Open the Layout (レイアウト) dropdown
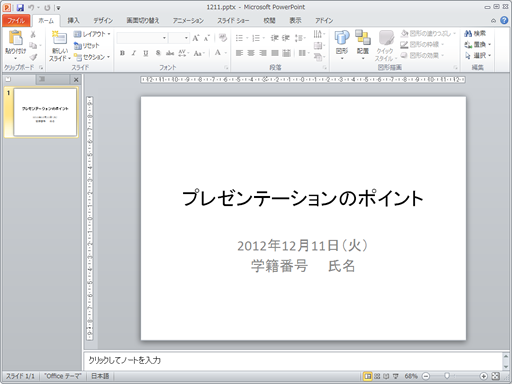This screenshot has width=512, height=384. tap(92, 34)
